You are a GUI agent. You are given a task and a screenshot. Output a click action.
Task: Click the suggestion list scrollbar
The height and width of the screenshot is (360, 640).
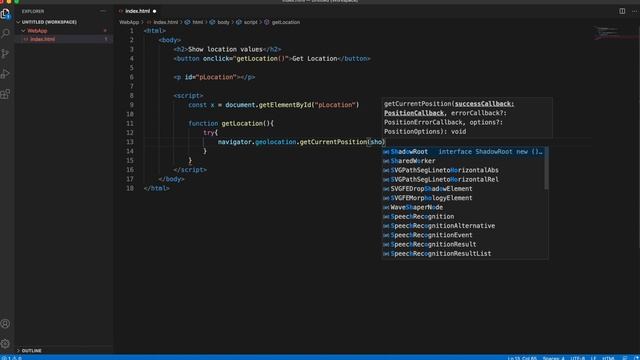pyautogui.click(x=547, y=169)
